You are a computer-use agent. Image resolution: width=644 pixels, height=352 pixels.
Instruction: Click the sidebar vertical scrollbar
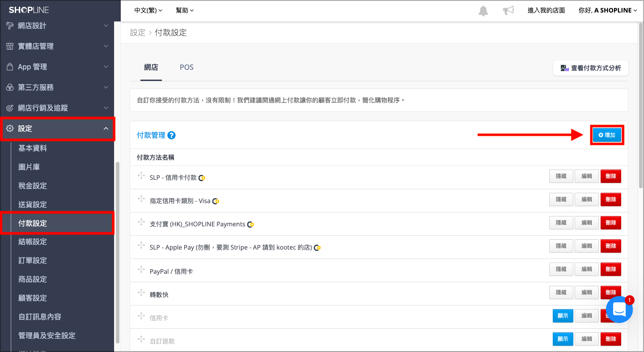click(118, 252)
